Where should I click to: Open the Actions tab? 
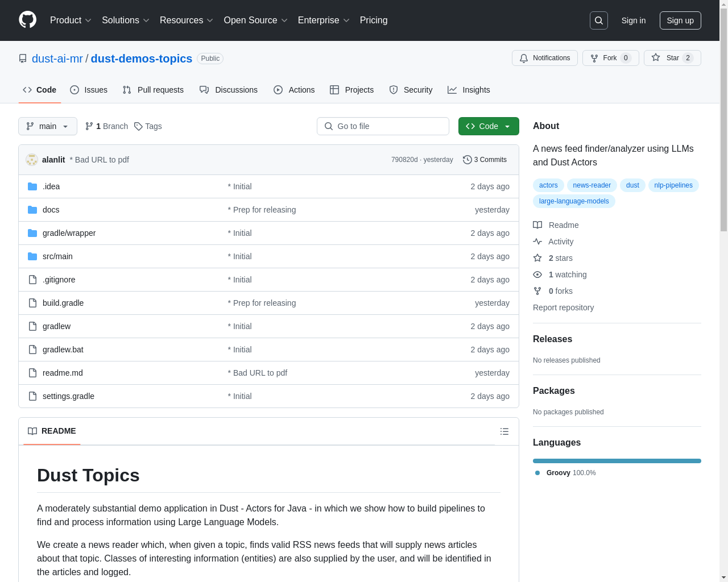(x=294, y=90)
